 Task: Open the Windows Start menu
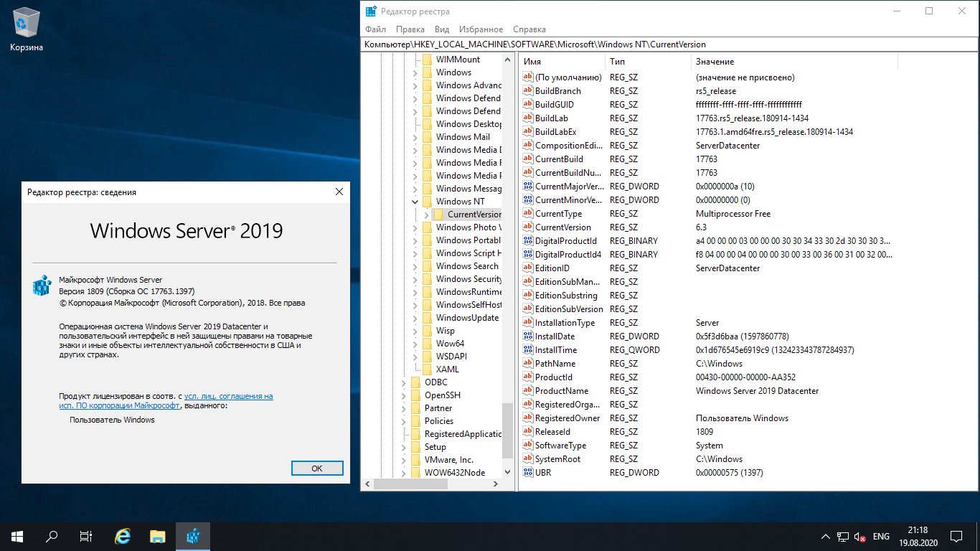[x=17, y=536]
